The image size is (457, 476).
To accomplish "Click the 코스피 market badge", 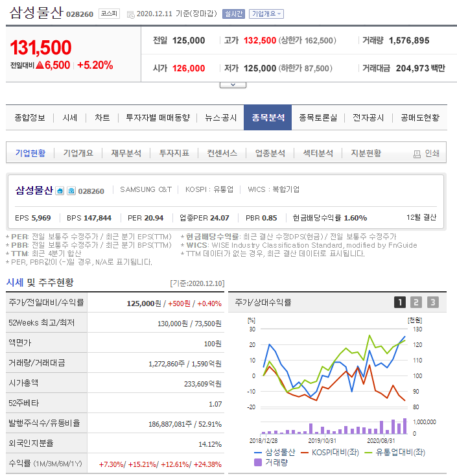I will click(110, 14).
